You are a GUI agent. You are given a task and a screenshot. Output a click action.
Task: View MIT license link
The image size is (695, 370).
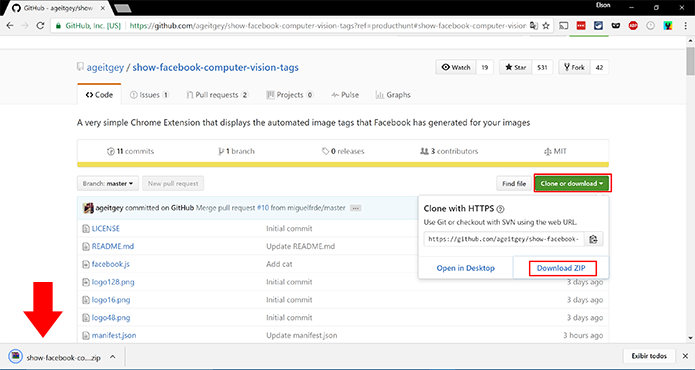tap(555, 151)
